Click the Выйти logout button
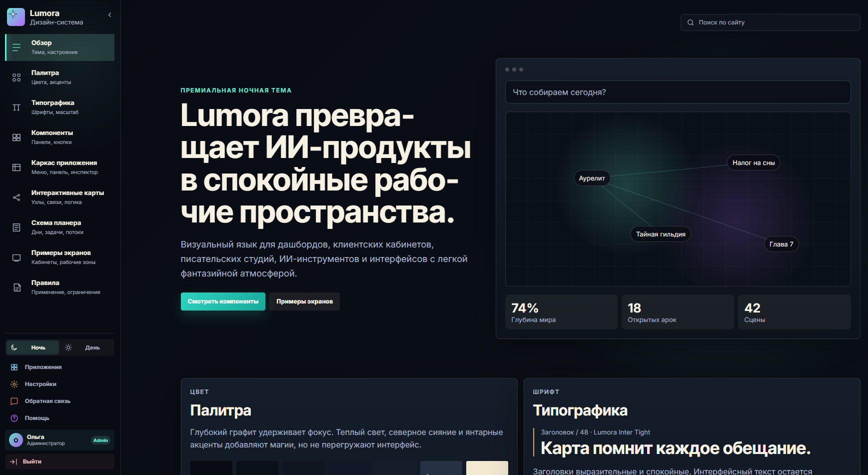The image size is (868, 475). tap(60, 461)
